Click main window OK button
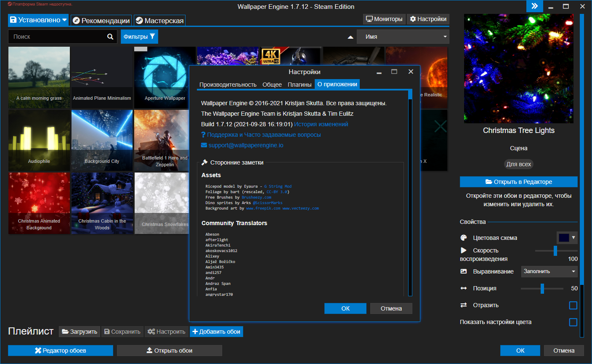The image size is (592, 364). tap(520, 351)
